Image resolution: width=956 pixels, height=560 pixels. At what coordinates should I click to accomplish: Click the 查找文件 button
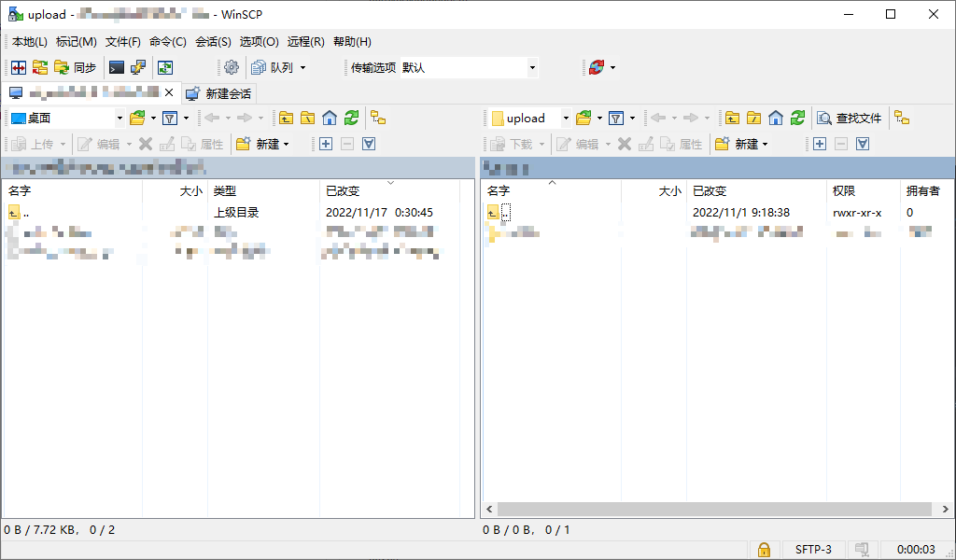850,118
